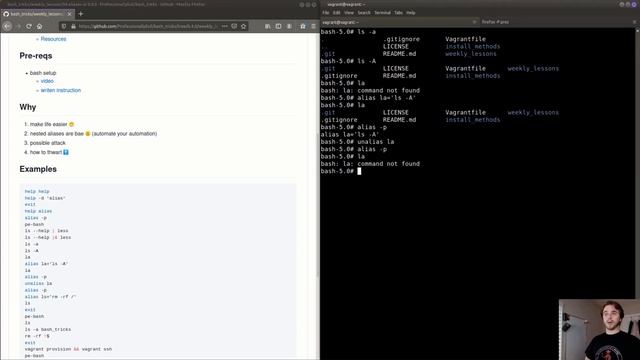Click the Firefox forward arrow
Image resolution: width=640 pixels, height=360 pixels.
18,26
